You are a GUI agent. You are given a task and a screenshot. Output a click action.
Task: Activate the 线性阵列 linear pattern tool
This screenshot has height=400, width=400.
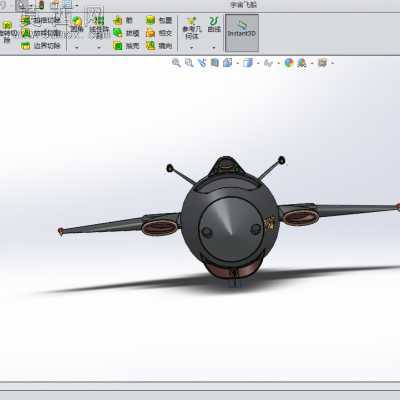(99, 28)
